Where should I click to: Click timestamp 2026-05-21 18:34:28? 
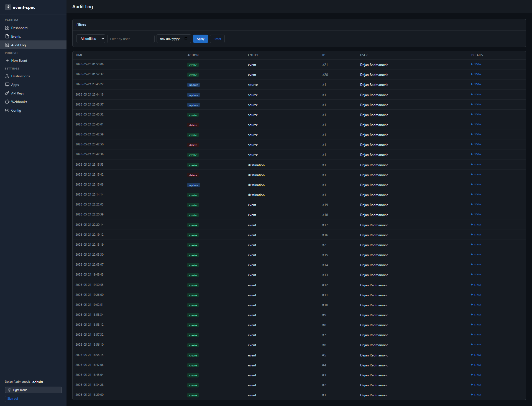coord(89,385)
